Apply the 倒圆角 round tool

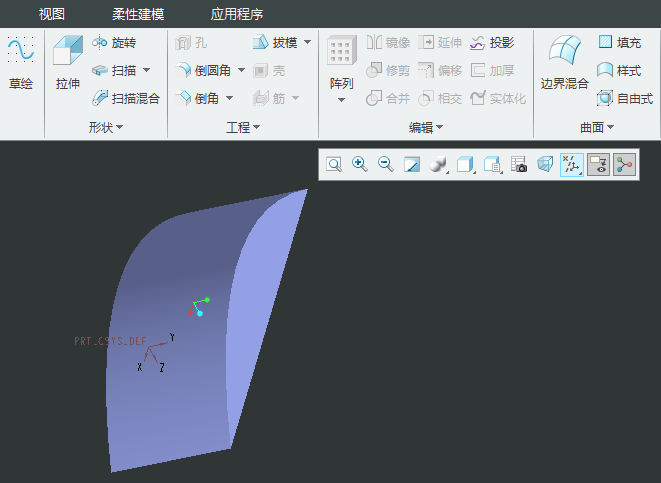tap(203, 70)
